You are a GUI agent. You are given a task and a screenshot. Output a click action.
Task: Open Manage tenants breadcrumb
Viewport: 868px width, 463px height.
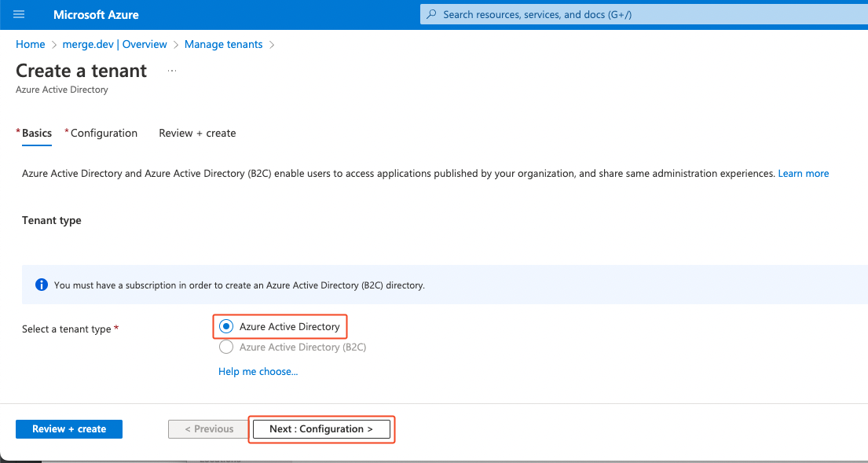223,45
